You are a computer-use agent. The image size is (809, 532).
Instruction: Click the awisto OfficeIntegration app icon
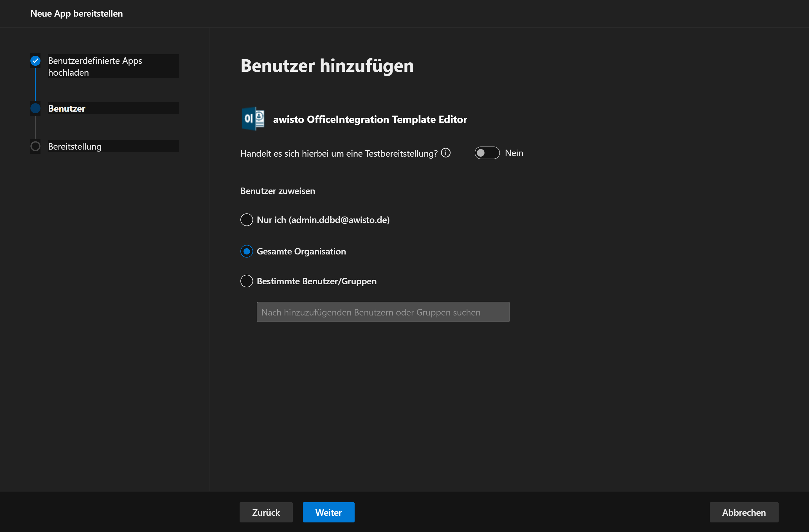click(x=253, y=119)
